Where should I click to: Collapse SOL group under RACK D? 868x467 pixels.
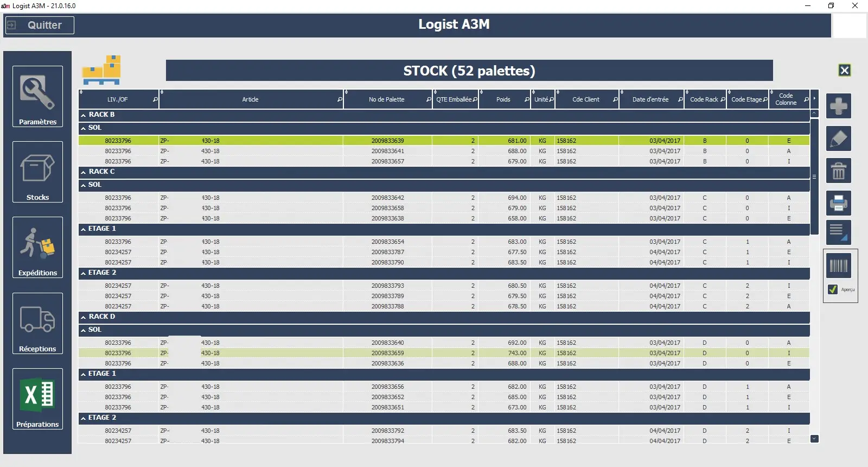point(83,330)
